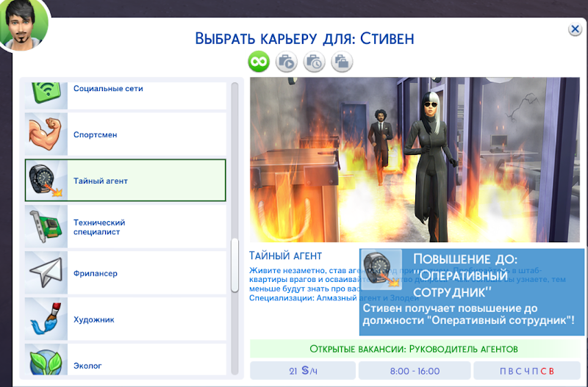Select the all careers infinity filter
Viewport: 588px width, 387px height.
click(x=259, y=62)
